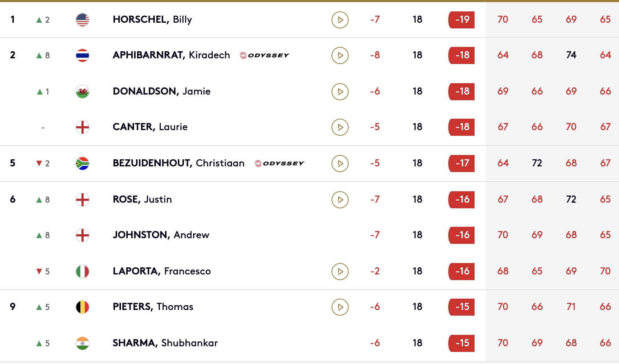Viewport: 619px width, 364px height.
Task: Click play icon for Laurie Canter
Action: [340, 127]
